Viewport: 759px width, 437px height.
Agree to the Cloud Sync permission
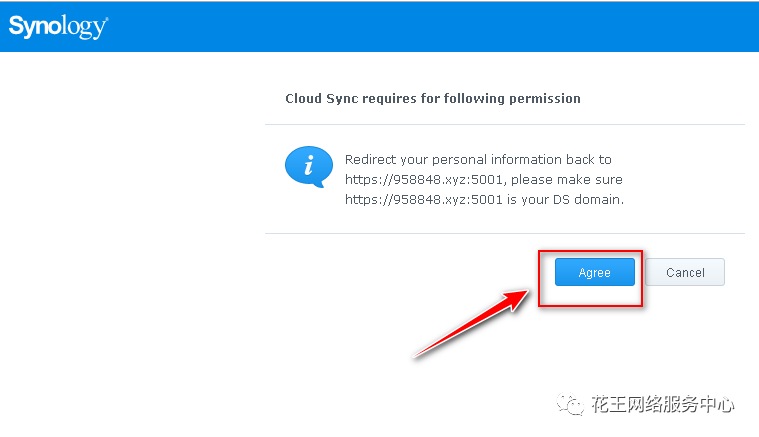coord(594,272)
